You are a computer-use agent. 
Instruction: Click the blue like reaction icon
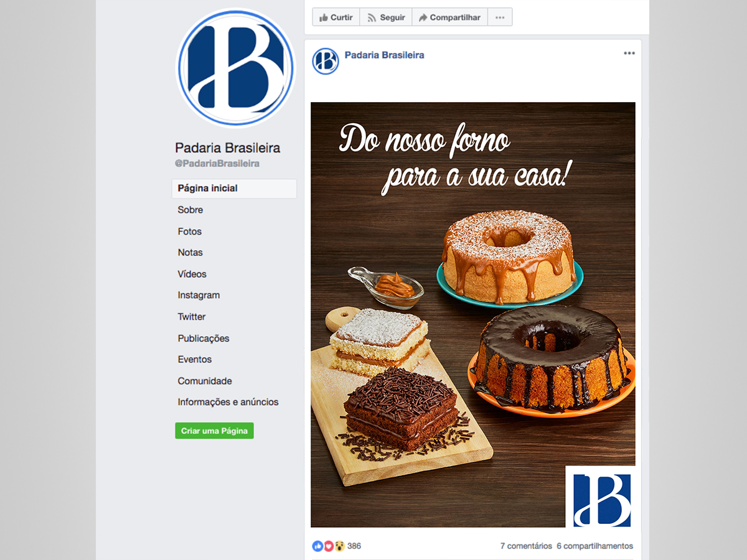(x=317, y=546)
